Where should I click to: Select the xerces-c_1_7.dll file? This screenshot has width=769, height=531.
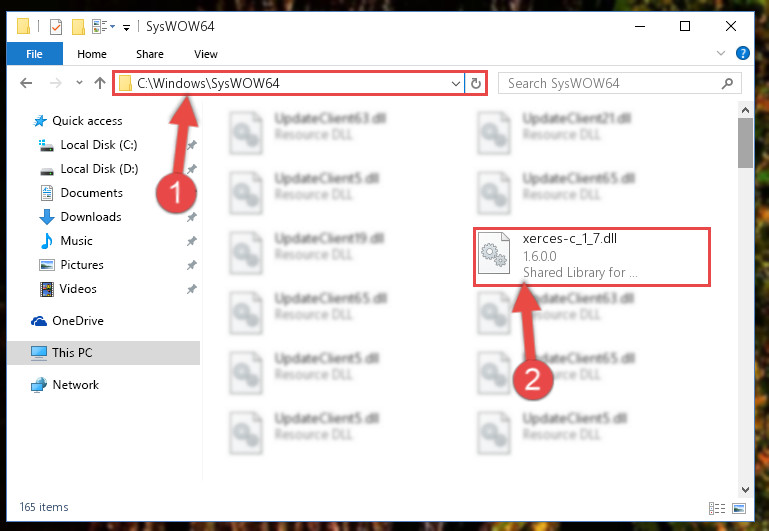[x=592, y=256]
